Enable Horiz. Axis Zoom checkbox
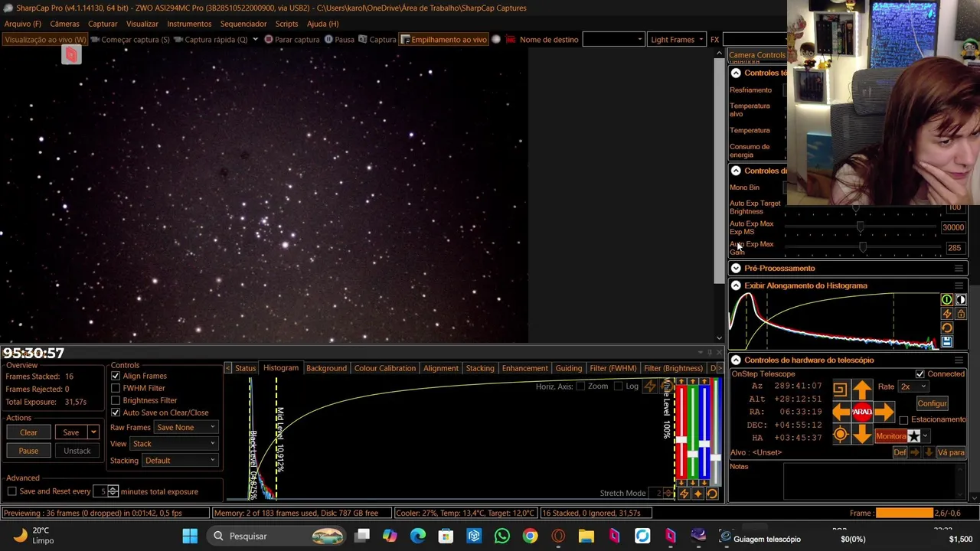 pos(580,386)
